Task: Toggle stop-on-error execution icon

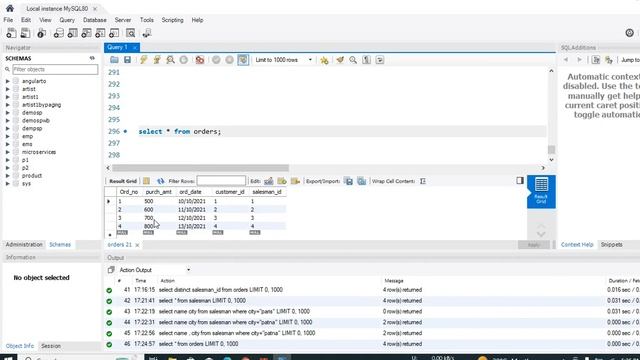Action: pyautogui.click(x=200, y=60)
